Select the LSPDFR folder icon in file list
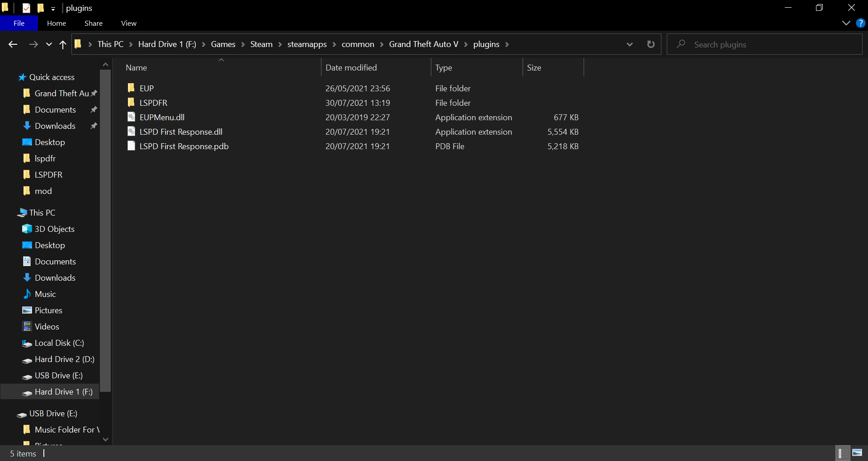The height and width of the screenshot is (461, 868). pyautogui.click(x=131, y=102)
